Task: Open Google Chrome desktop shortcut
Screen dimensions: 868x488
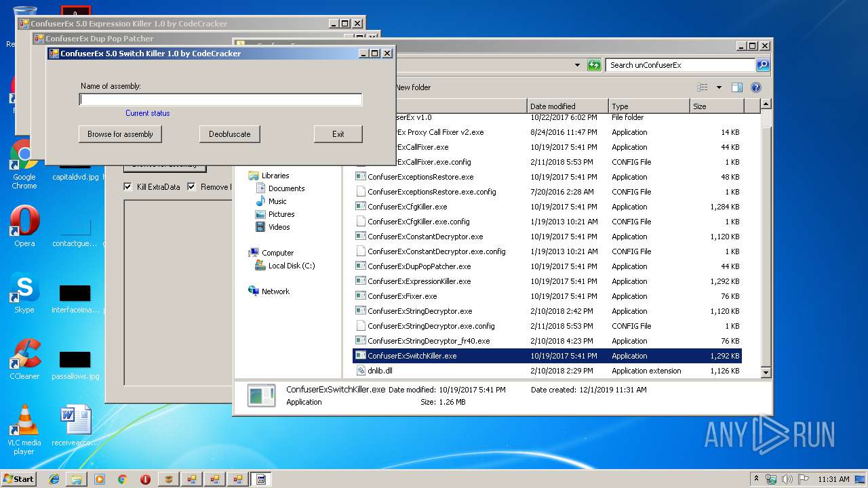Action: coord(24,164)
